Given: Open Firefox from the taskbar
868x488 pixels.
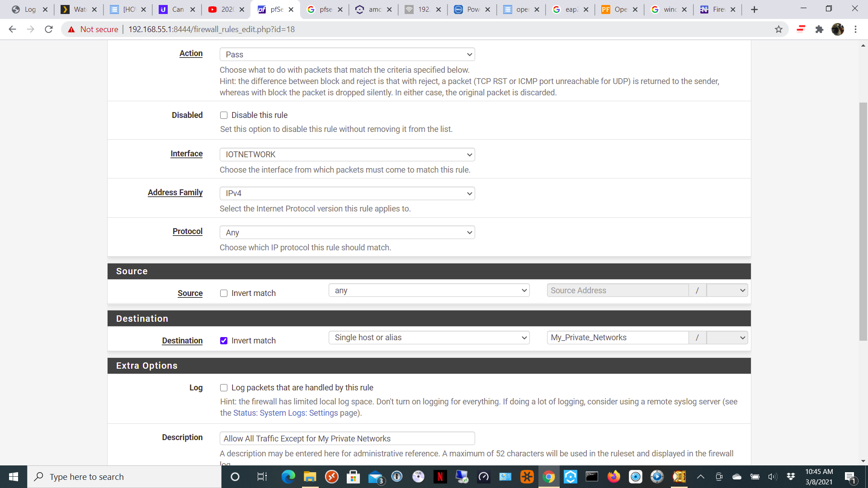Looking at the screenshot, I should 613,477.
